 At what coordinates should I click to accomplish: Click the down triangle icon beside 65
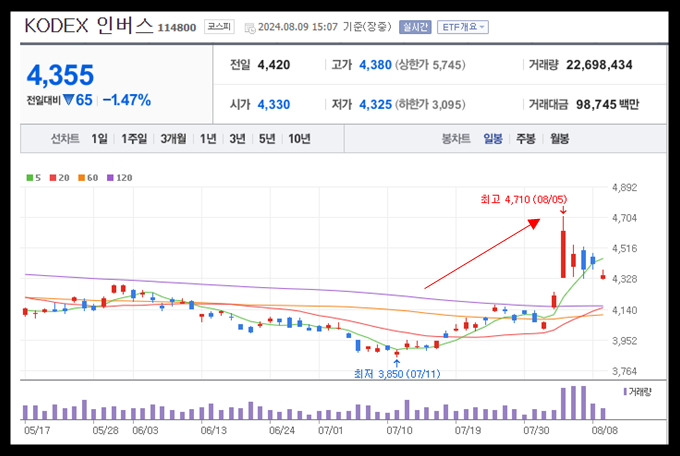[69, 100]
